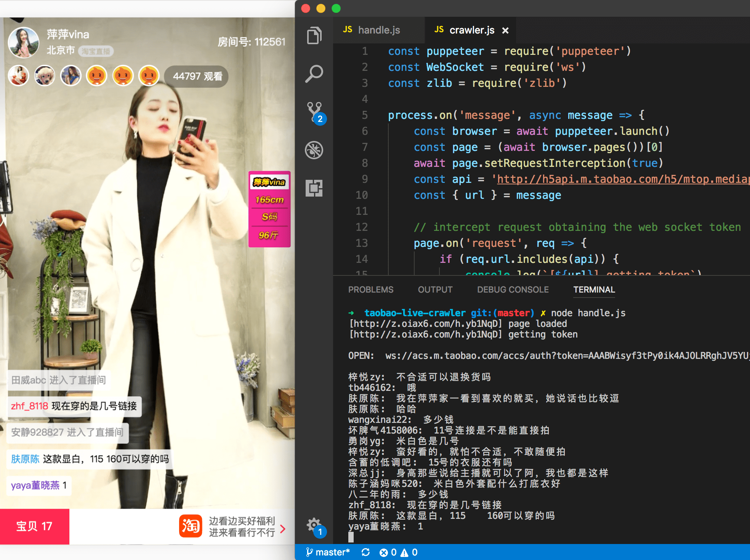Open the Explorer files icon
This screenshot has height=560, width=750.
(x=314, y=36)
